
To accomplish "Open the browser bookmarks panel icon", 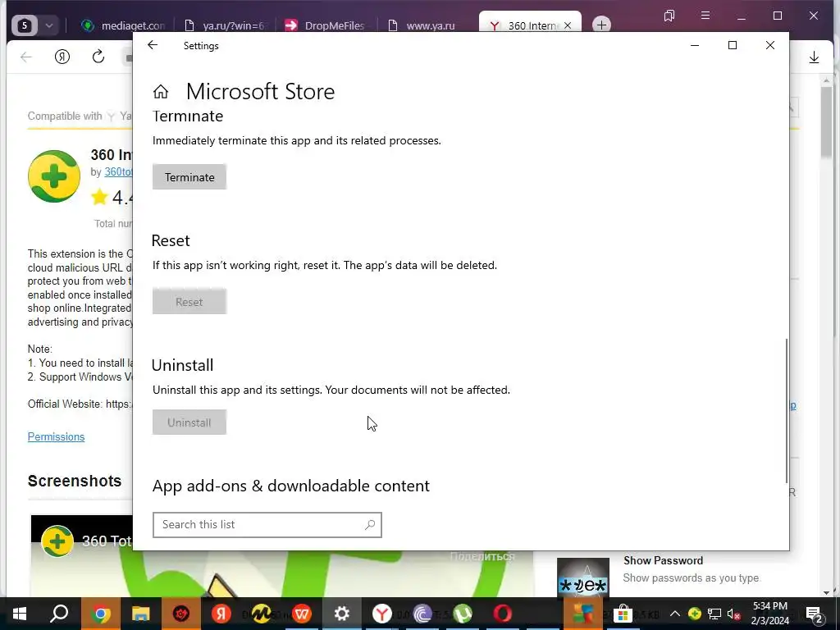I will click(x=669, y=16).
